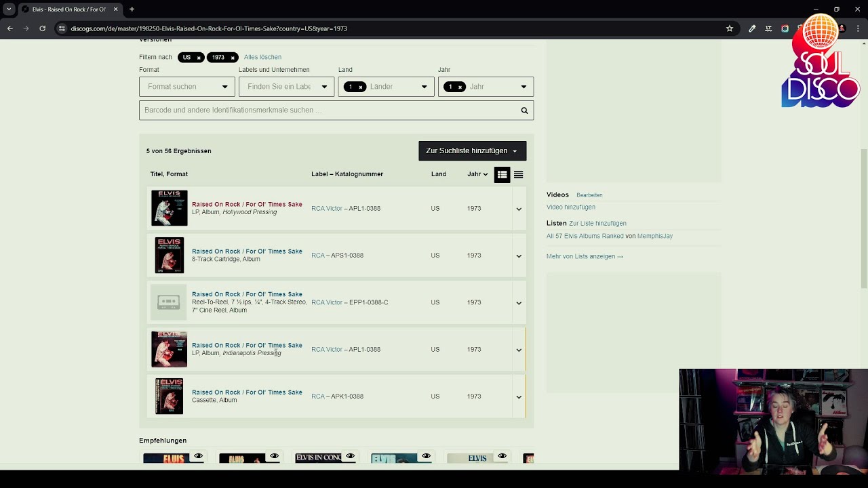Click Video hinzufügen link
Viewport: 868px width, 488px height.
point(571,207)
